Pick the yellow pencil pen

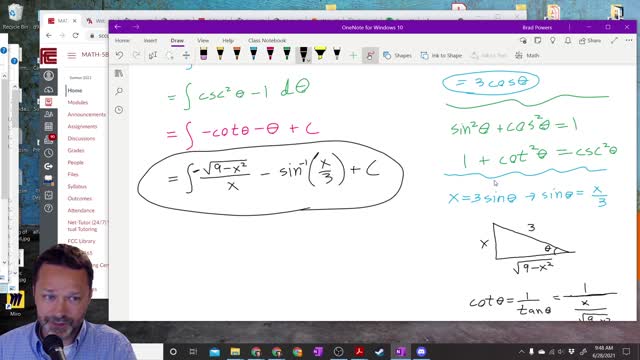(x=220, y=54)
